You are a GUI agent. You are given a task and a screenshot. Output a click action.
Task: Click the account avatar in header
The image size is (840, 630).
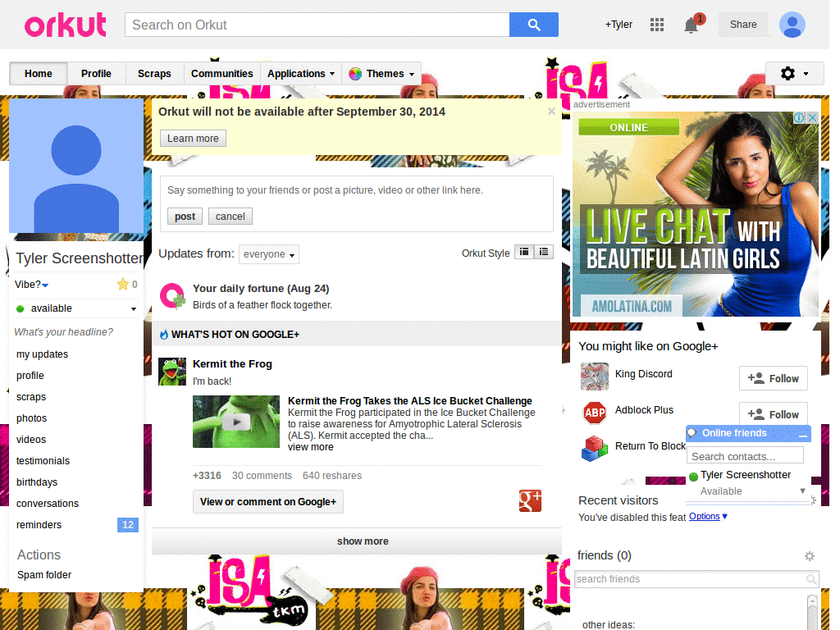pos(792,25)
